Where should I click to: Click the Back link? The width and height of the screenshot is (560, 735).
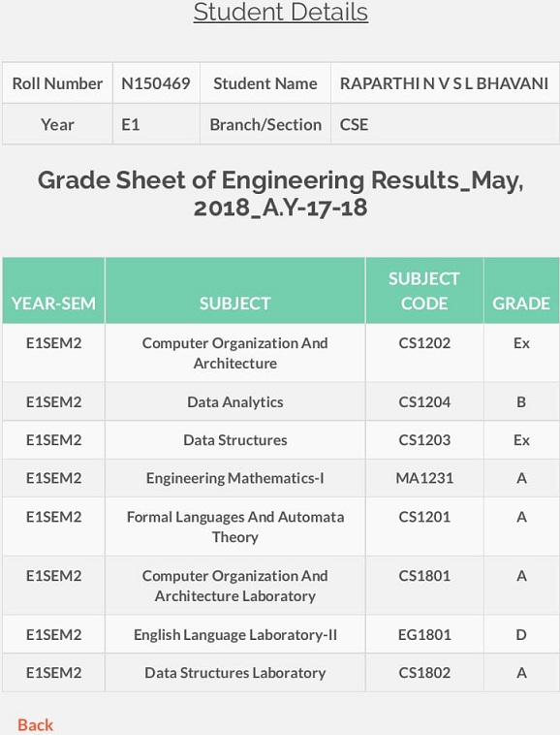coord(35,724)
